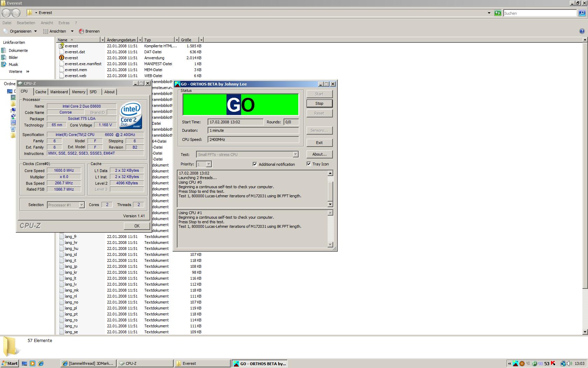Open the Processor Selection dropdown in CPU-Z
This screenshot has height=368, width=588.
point(82,205)
